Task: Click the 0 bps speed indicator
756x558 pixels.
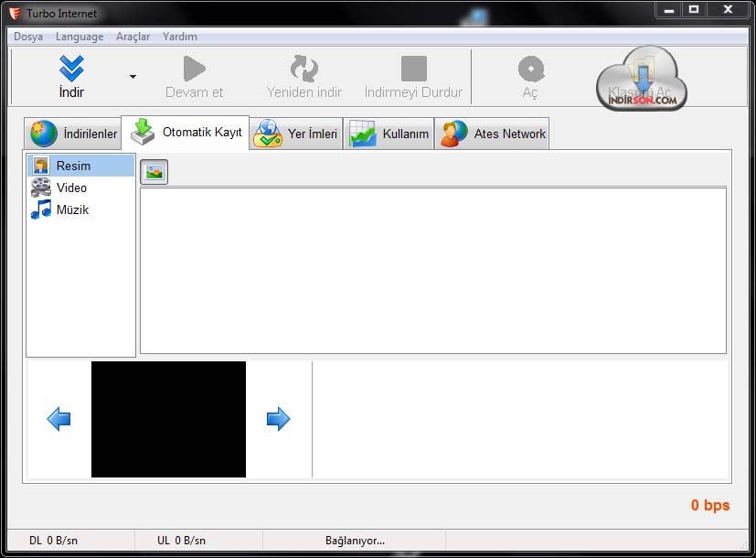Action: (x=710, y=505)
